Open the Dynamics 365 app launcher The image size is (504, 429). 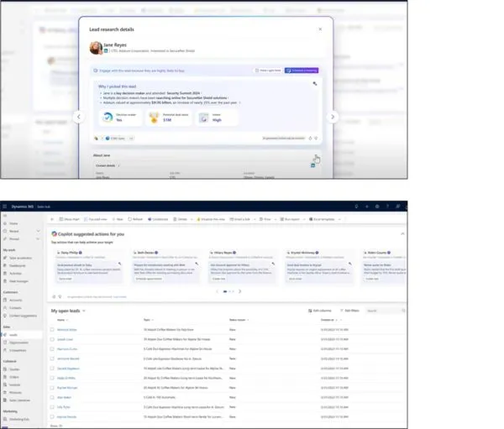[4, 207]
